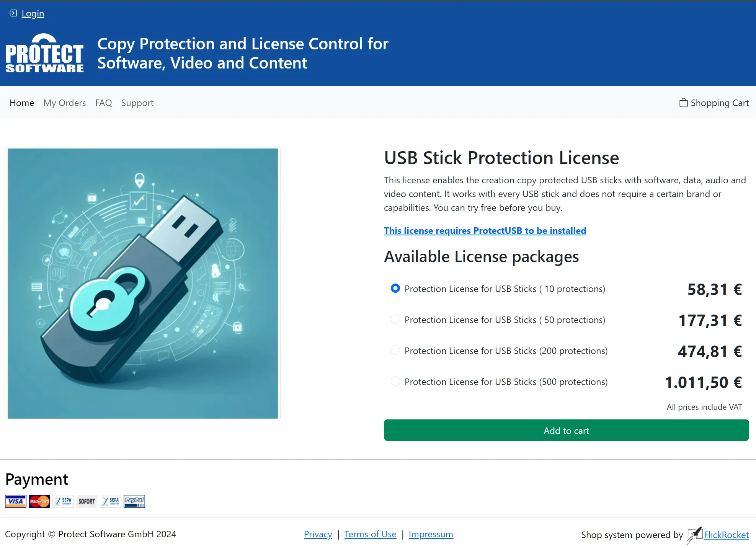Click the USB stick product image

coord(142,284)
